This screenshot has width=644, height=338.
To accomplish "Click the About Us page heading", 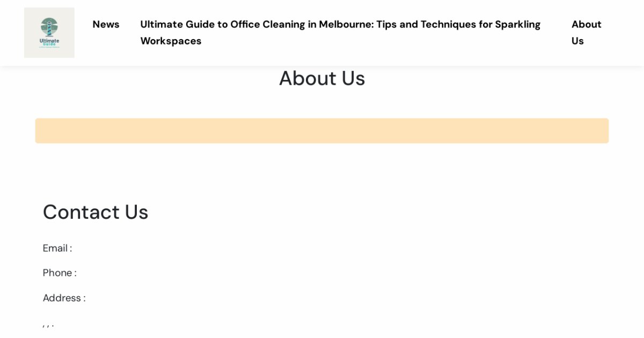I will click(322, 78).
